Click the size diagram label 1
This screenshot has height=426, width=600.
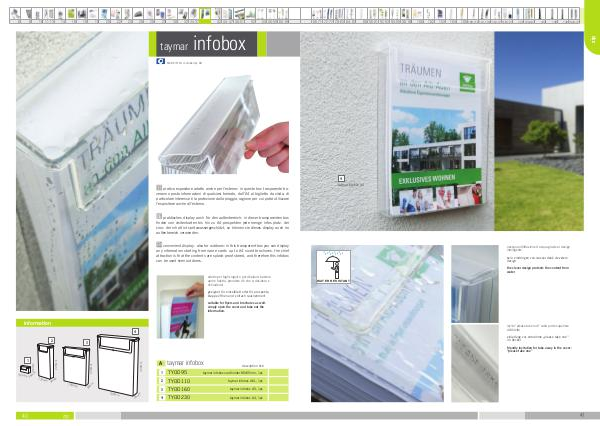point(27,360)
